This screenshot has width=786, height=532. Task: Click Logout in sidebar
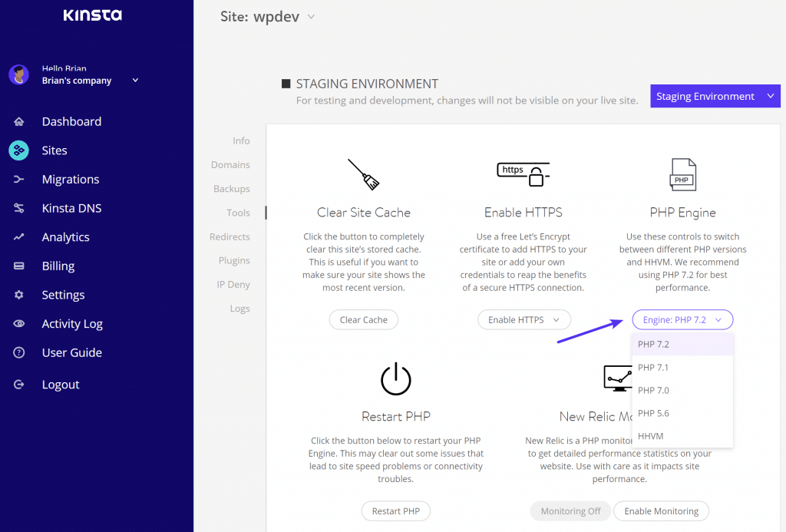[x=61, y=385]
